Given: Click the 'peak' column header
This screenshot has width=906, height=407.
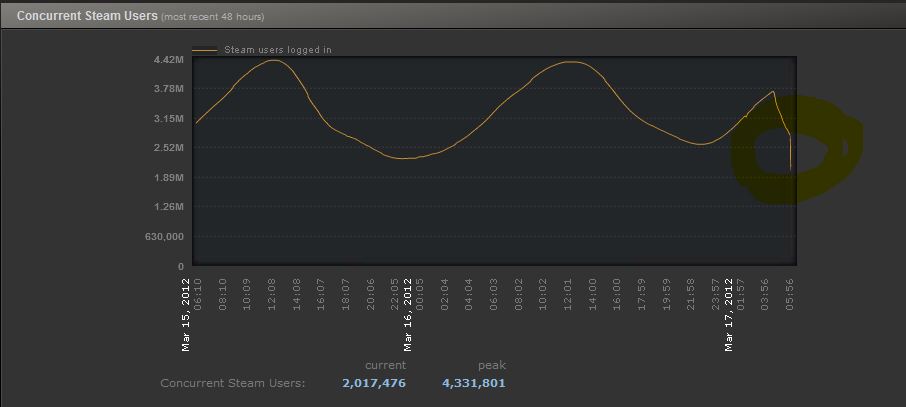Looking at the screenshot, I should coord(492,365).
